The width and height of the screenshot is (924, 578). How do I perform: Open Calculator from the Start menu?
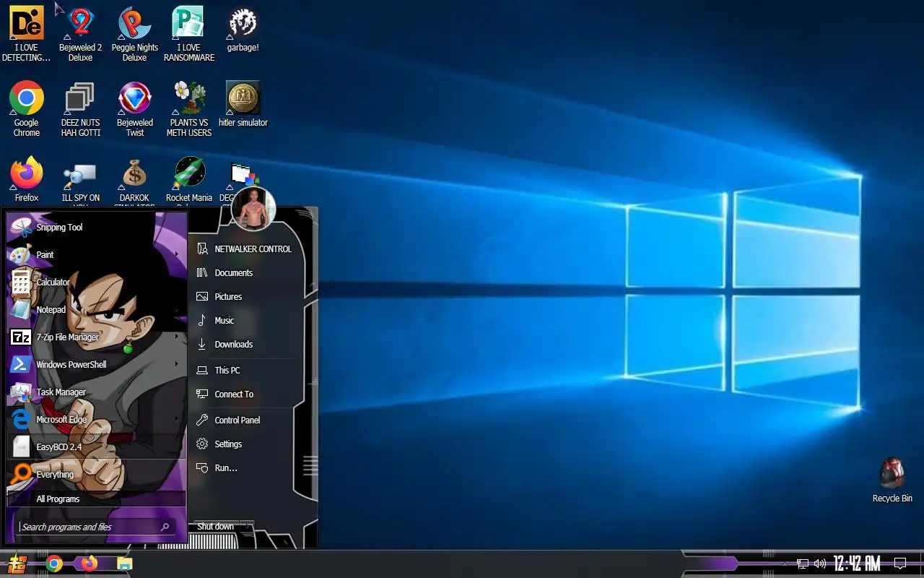[96, 282]
